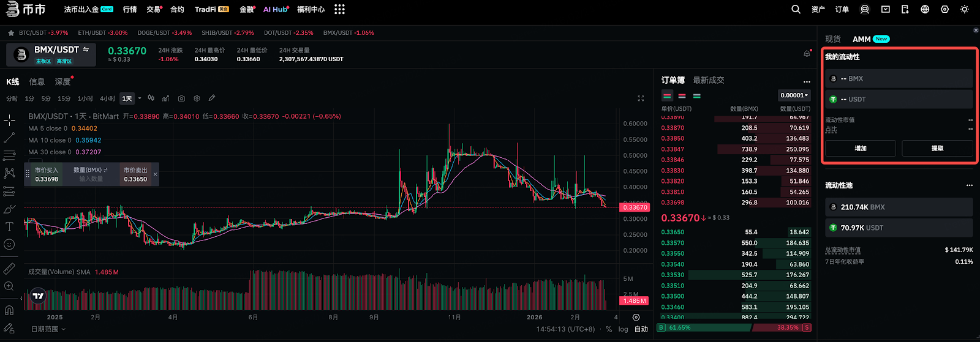Switch to the 现货 spot tab

tap(832, 39)
